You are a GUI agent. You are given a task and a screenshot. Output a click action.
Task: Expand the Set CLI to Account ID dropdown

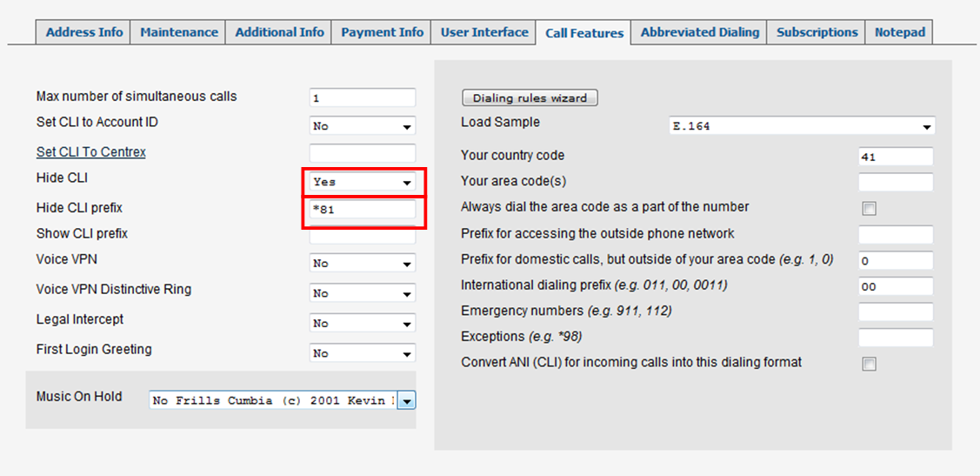363,125
